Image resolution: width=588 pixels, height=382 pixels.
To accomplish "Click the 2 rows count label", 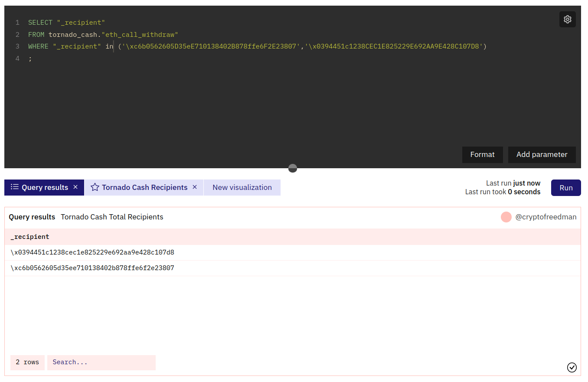I will point(27,362).
